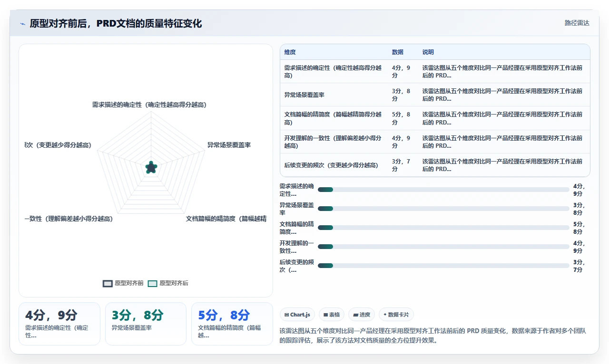Click the radar chart data point cluster at center
609x364 pixels.
pos(151,167)
